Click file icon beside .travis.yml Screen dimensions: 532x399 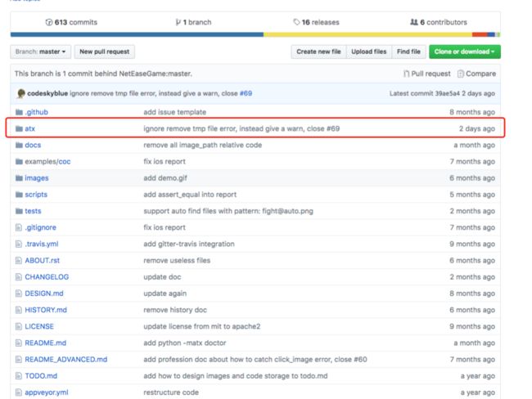pos(19,244)
